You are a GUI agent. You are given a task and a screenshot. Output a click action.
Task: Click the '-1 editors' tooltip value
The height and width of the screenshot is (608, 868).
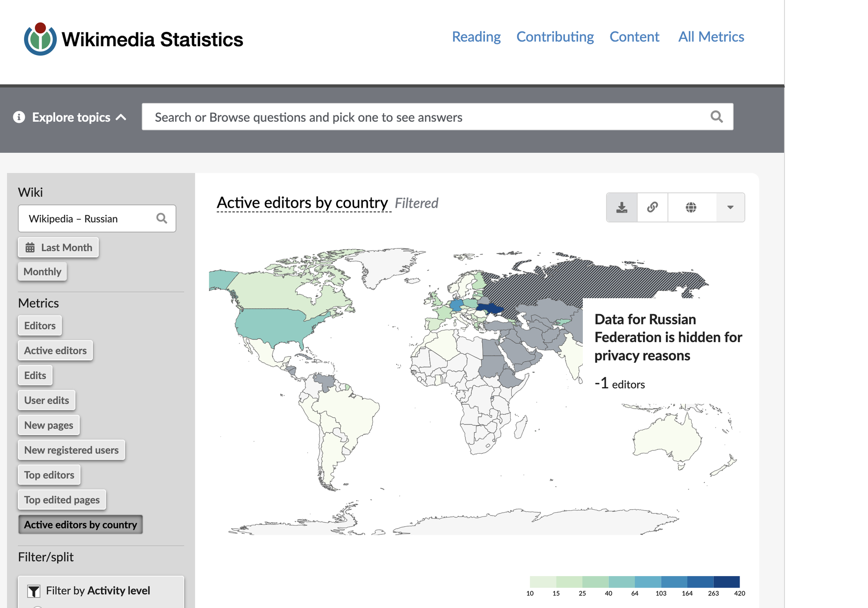pyautogui.click(x=620, y=384)
